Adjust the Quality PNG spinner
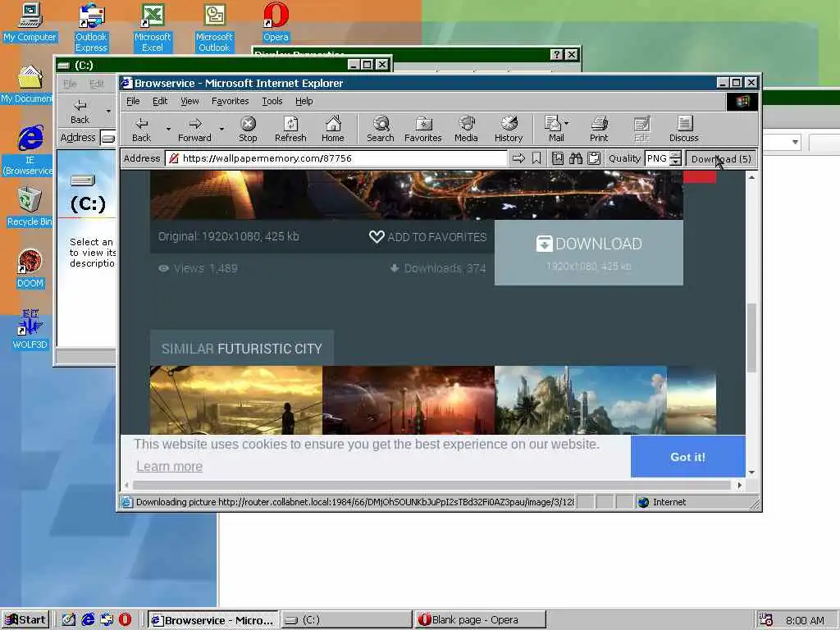The height and width of the screenshot is (630, 840). [x=676, y=158]
